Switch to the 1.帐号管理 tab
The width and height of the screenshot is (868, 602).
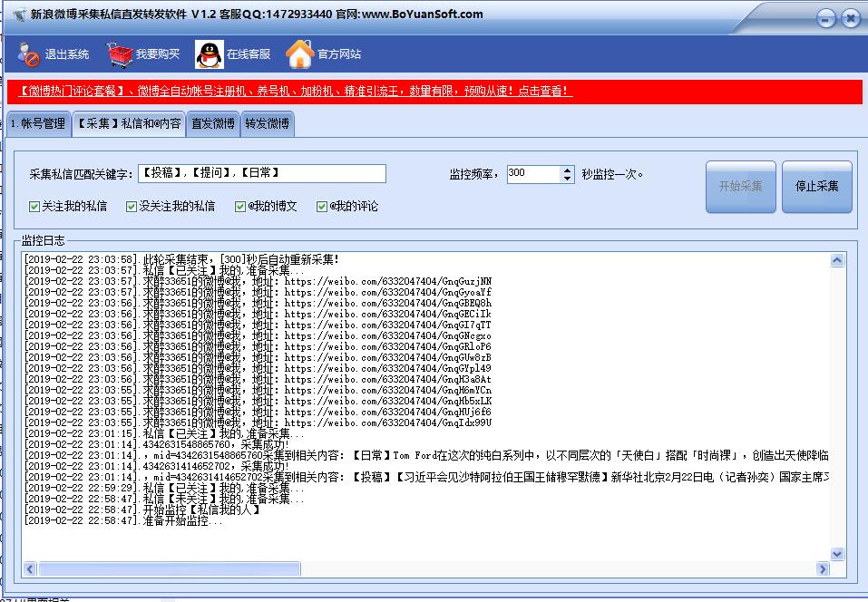(x=39, y=124)
